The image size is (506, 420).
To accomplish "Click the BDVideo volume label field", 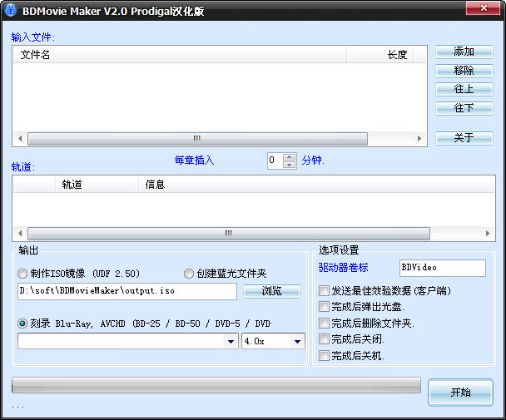I will tap(443, 268).
